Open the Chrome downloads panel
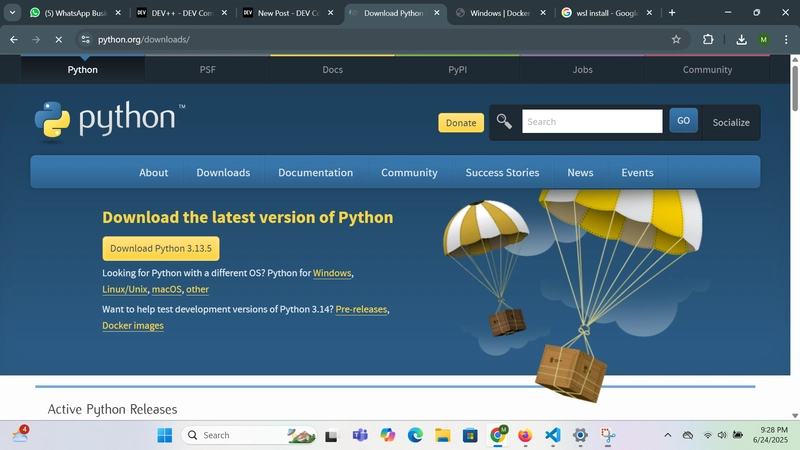Image resolution: width=800 pixels, height=450 pixels. [741, 39]
